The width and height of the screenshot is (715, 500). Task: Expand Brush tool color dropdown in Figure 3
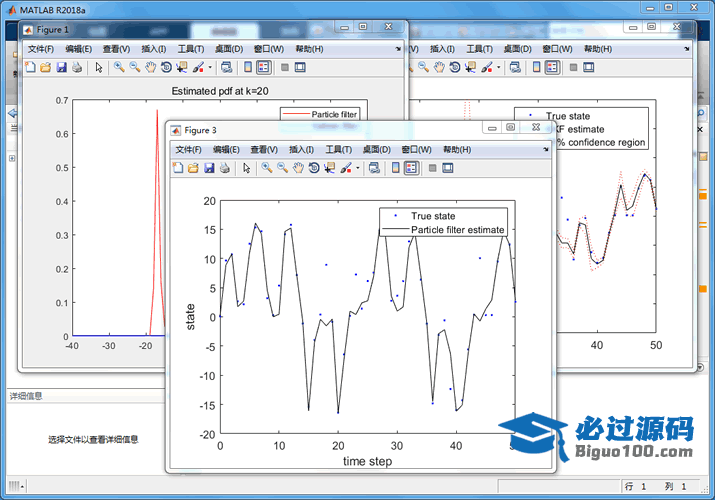point(357,168)
